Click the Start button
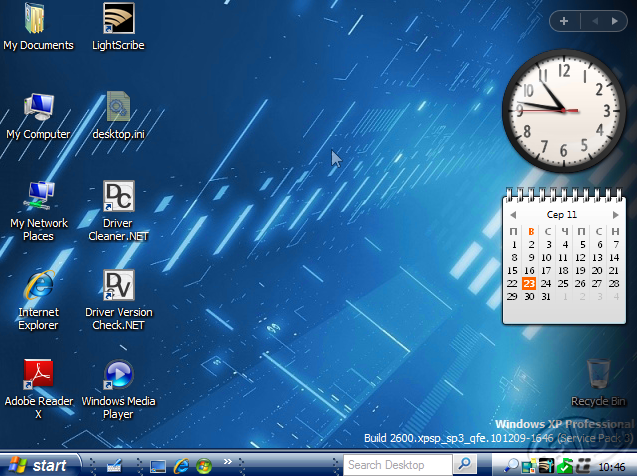Image resolution: width=637 pixels, height=476 pixels. pos(39,465)
